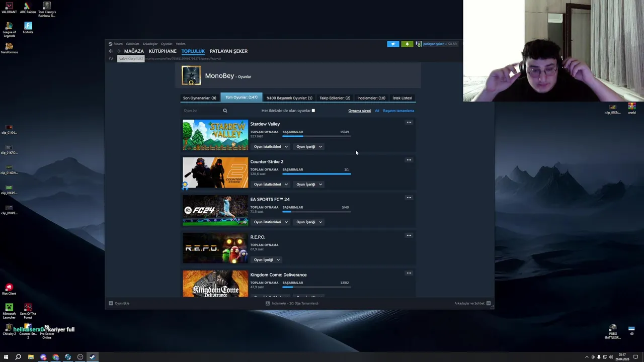Viewport: 644px width, 362px height.
Task: Sort games by Başarım tamamlama
Action: click(398, 111)
